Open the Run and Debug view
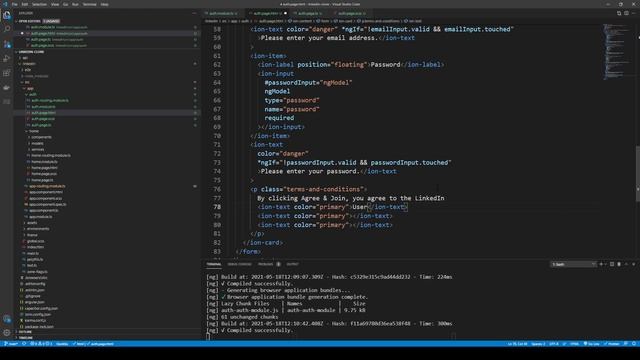This screenshot has width=640, height=360. tap(7, 58)
